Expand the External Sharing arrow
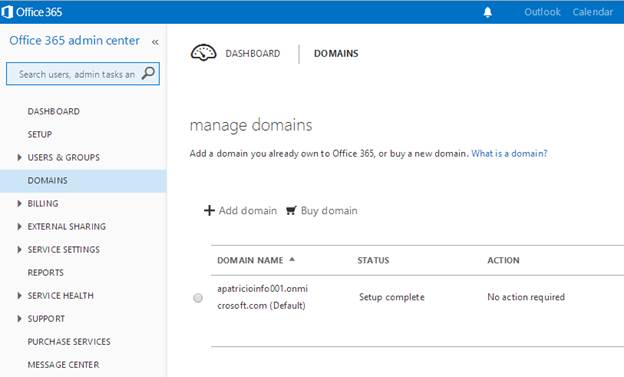Screen dimensions: 624x377 point(19,227)
